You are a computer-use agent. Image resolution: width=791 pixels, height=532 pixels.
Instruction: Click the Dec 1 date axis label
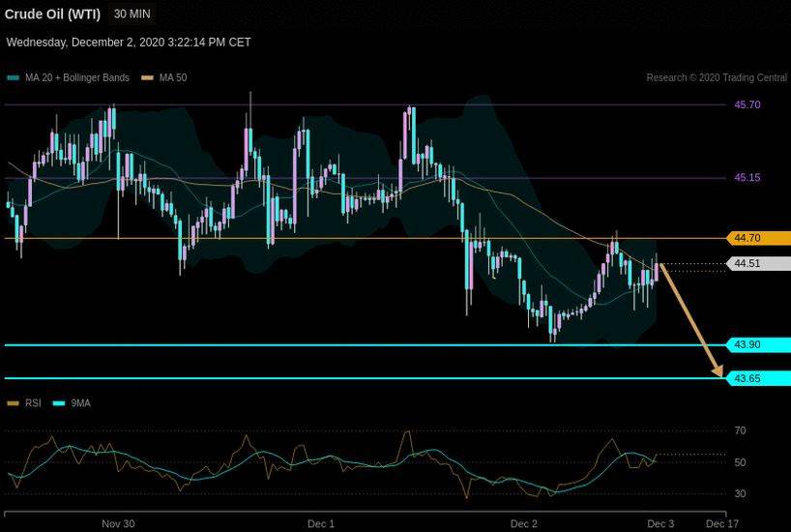click(x=321, y=523)
